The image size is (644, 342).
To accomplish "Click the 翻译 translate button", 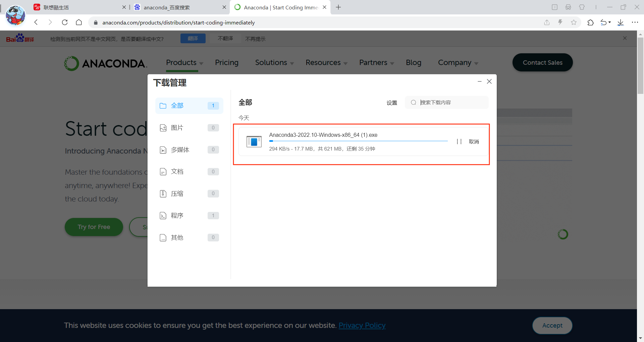I will tap(193, 39).
